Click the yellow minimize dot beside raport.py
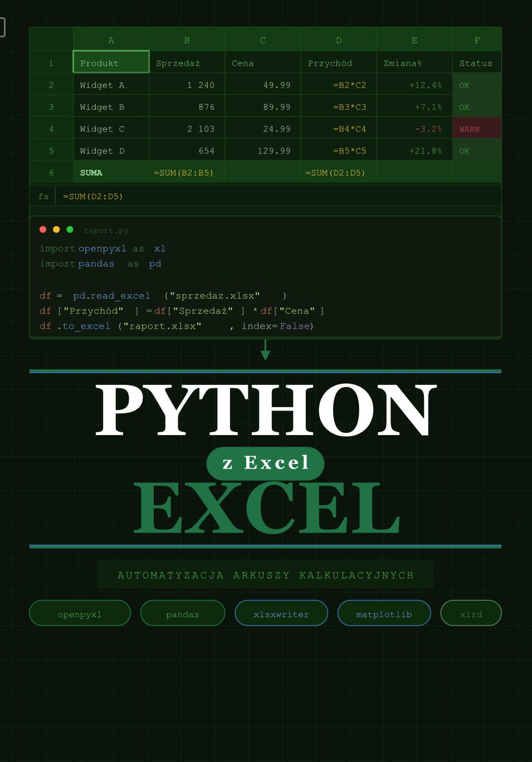The width and height of the screenshot is (532, 762). (56, 229)
